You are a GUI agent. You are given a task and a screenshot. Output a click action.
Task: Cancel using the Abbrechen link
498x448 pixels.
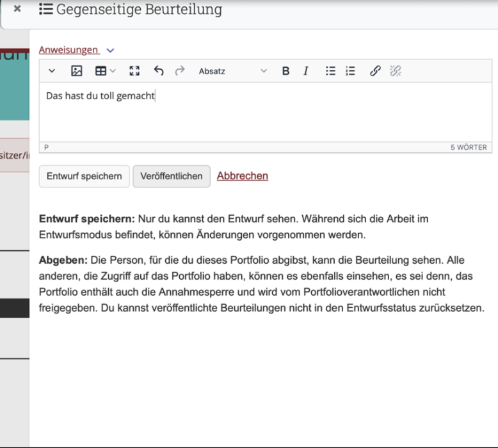242,175
